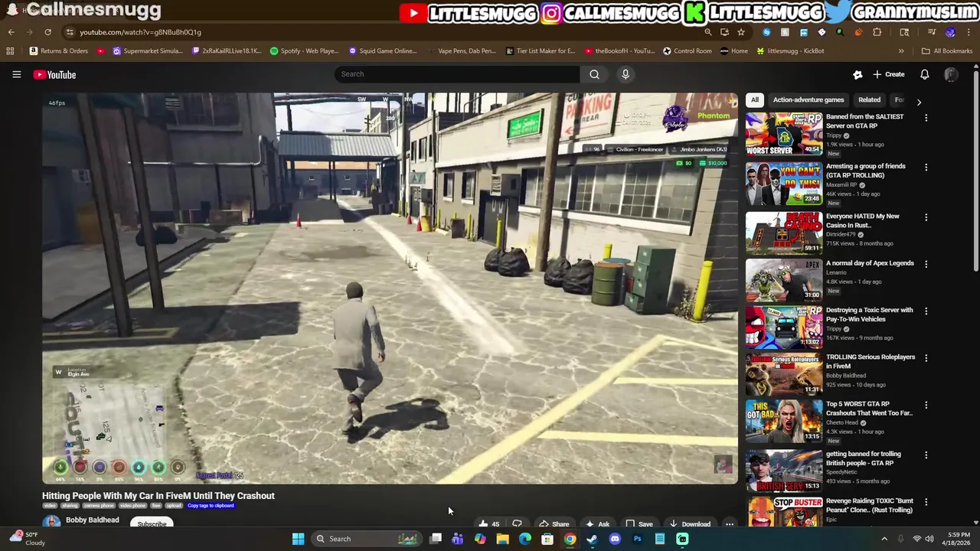Open the Chrome media controls icon

932,32
